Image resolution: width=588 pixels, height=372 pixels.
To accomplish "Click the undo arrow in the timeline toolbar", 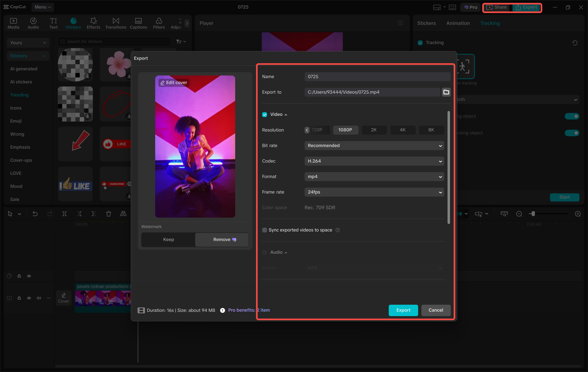I will (35, 214).
